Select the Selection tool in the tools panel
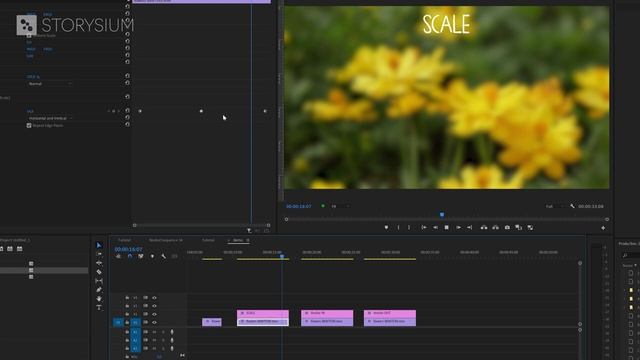The image size is (640, 360). pyautogui.click(x=99, y=245)
